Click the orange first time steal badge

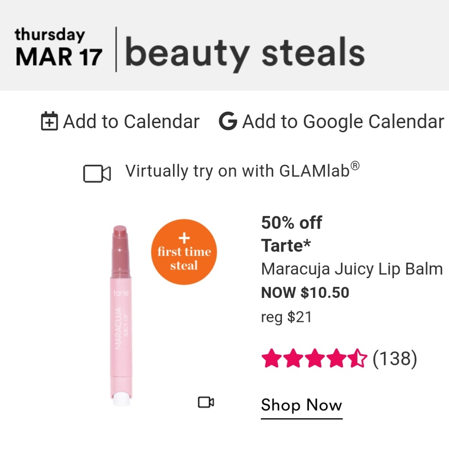184,252
